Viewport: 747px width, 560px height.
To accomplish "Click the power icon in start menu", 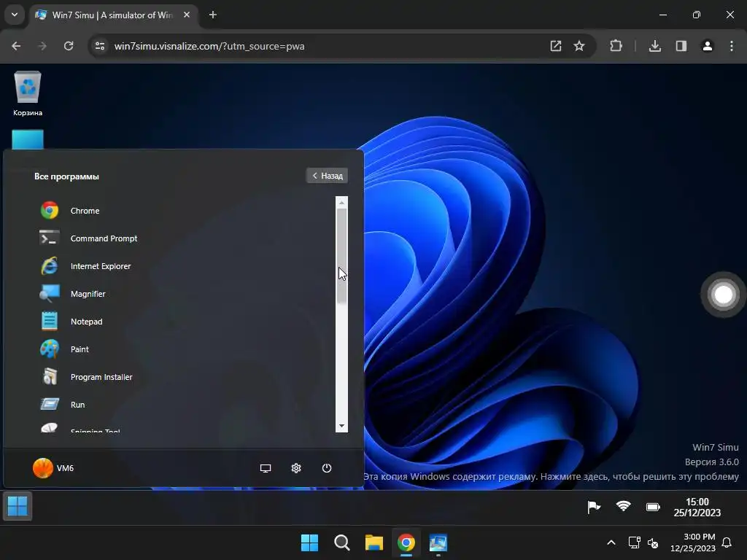I will (326, 468).
